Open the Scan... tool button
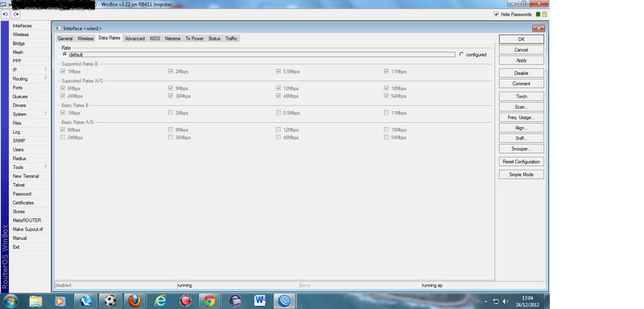644x309 pixels. (521, 107)
